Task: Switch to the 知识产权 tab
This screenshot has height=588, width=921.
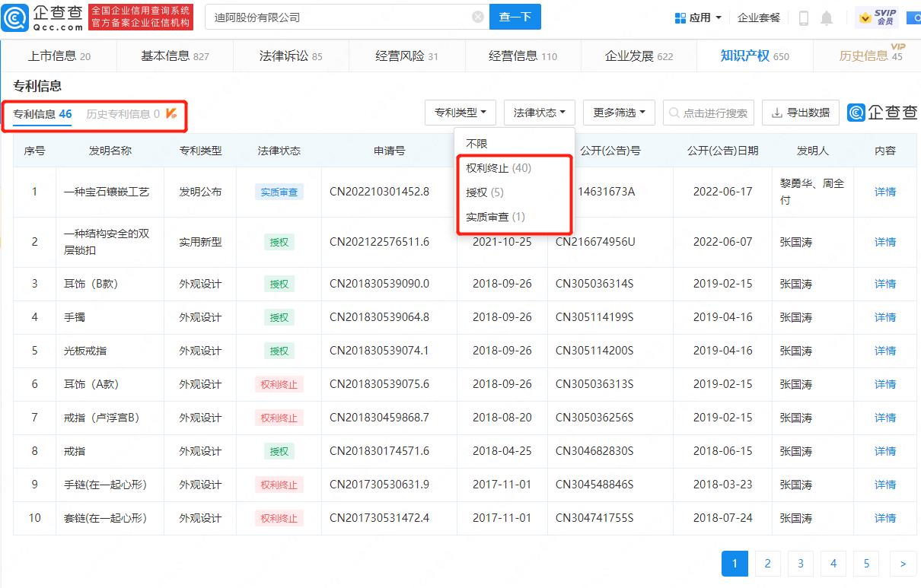Action: (755, 56)
